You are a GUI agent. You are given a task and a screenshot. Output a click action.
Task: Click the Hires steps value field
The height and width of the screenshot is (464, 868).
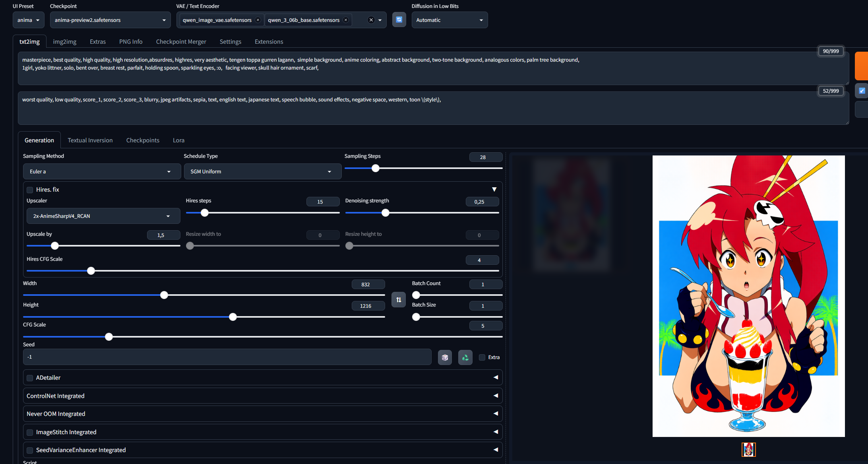point(323,202)
